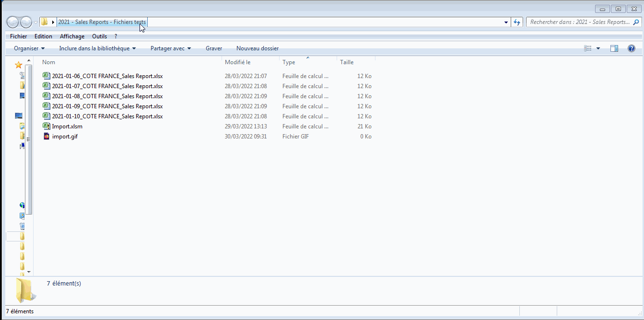The image size is (644, 320).
Task: Click the 7 éléments status bar text
Action: (20, 311)
